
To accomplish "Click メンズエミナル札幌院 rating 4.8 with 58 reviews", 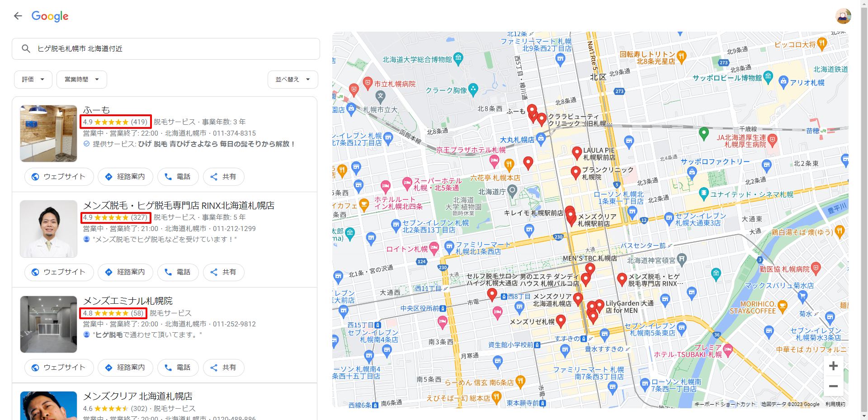I will 113,313.
